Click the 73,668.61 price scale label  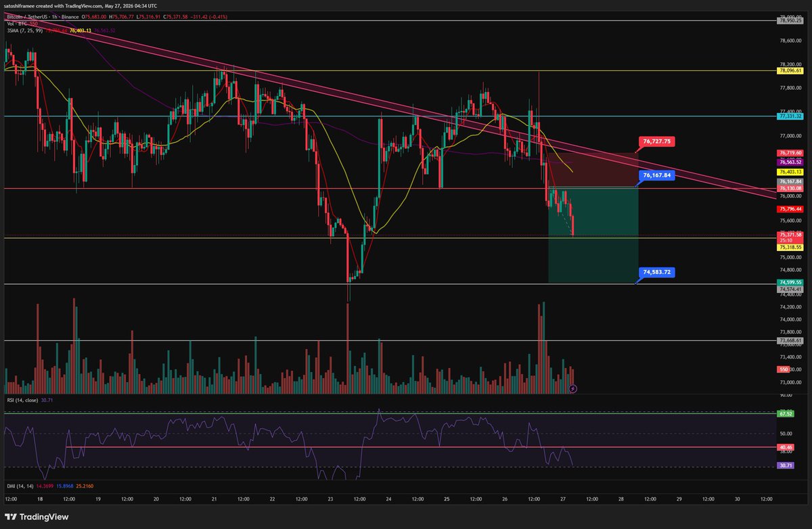790,341
